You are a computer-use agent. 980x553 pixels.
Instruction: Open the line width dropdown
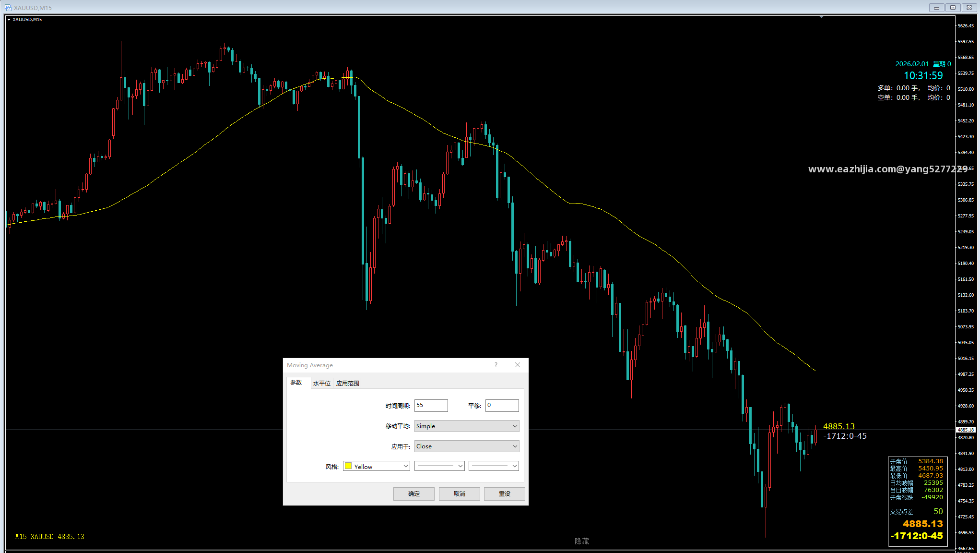click(494, 466)
